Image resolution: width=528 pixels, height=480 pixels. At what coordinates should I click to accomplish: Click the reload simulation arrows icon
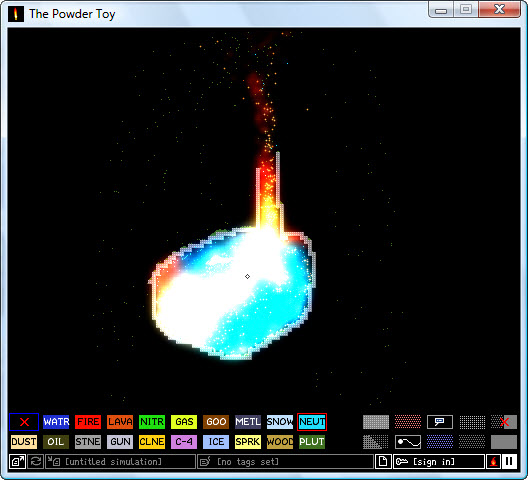tap(35, 461)
